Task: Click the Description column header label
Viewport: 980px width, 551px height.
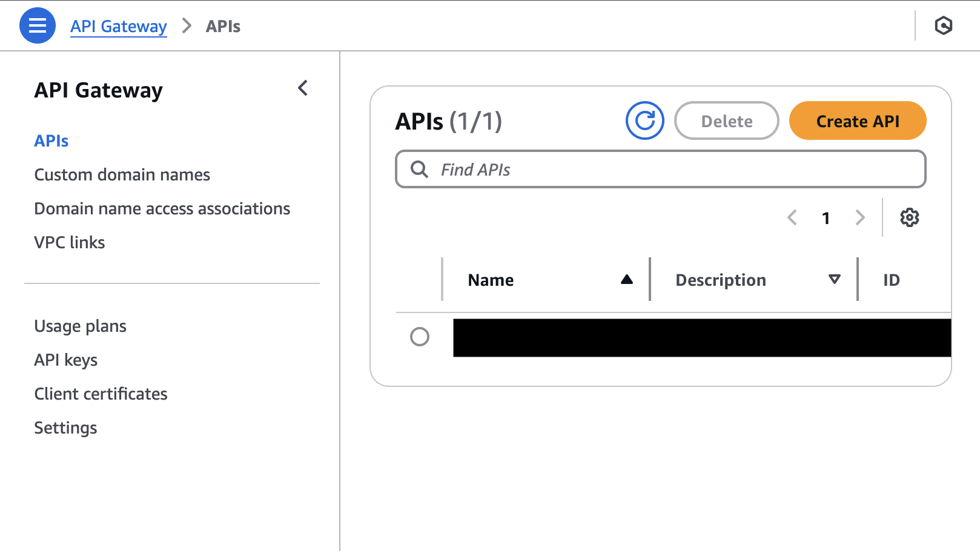Action: pos(721,280)
